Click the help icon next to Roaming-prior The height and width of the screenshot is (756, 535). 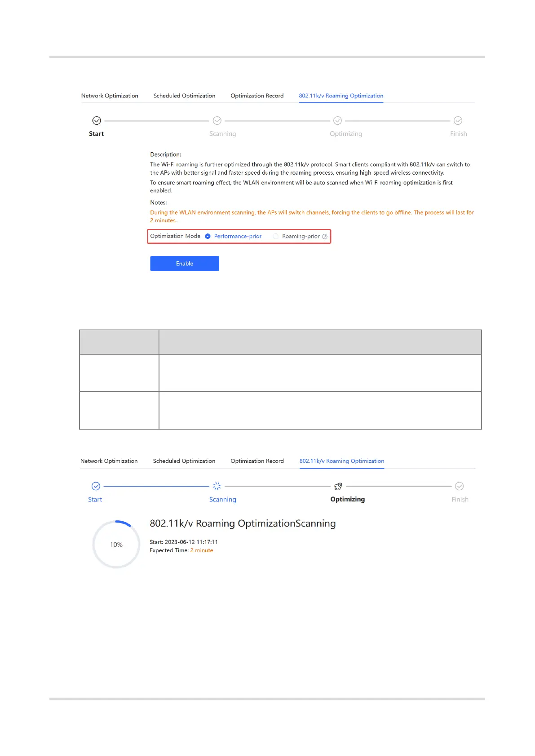[325, 237]
